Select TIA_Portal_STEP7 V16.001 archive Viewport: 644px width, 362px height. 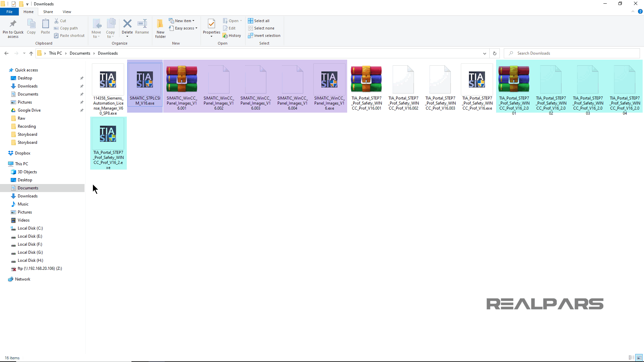click(x=366, y=87)
